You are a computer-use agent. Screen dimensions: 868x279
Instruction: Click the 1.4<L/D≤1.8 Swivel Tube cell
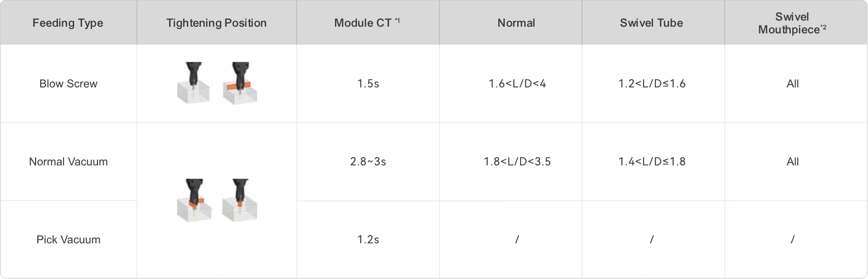coord(651,162)
